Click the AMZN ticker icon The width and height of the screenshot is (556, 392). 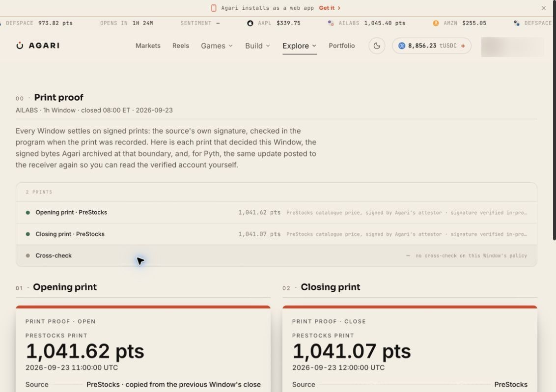(x=436, y=23)
